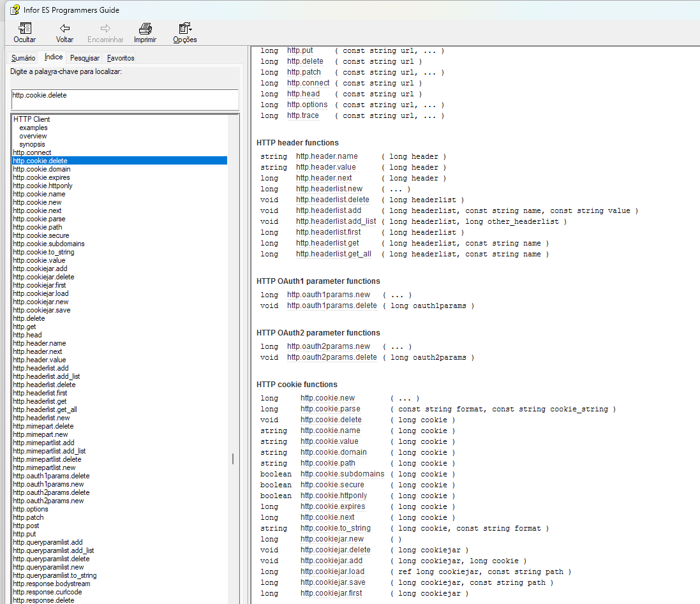Switch to the Sumário tab
Screen dimensions: 700x604
[23, 58]
